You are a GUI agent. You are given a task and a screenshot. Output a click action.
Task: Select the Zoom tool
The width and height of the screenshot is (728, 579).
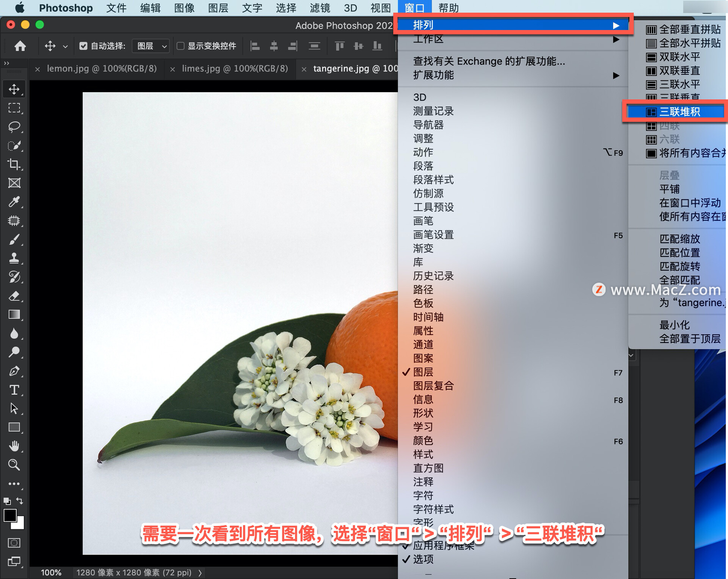point(14,465)
